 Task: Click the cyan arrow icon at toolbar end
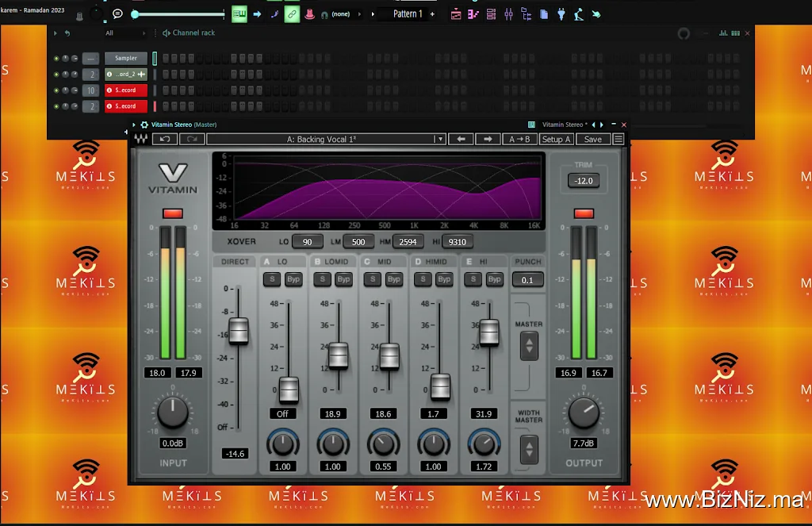click(x=596, y=14)
